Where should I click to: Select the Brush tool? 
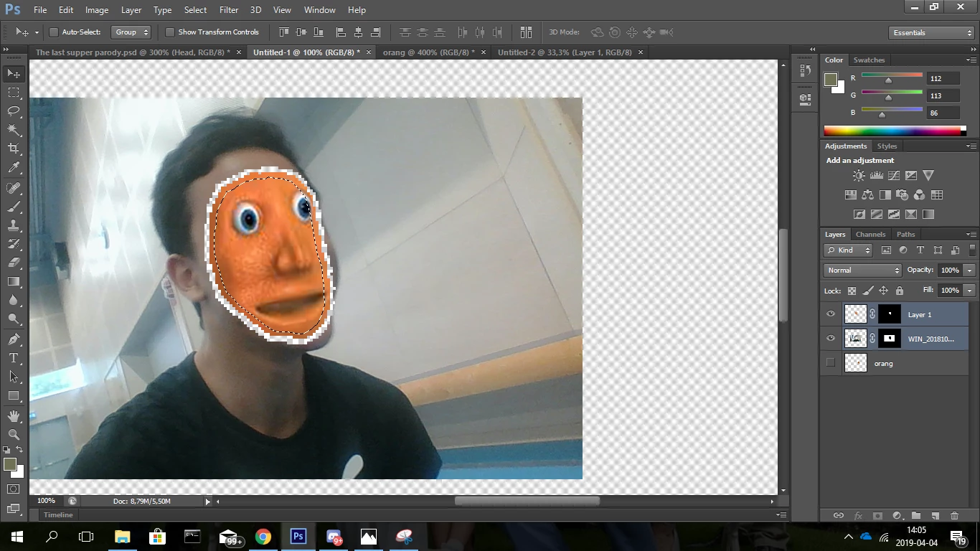pos(14,207)
